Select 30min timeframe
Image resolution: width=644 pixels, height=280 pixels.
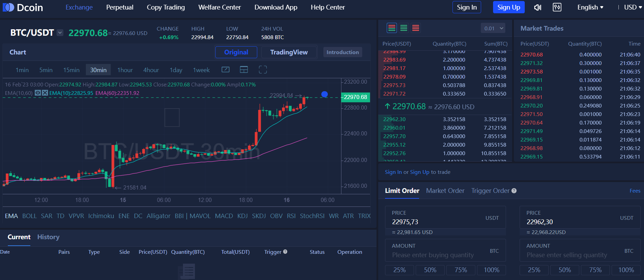(x=98, y=70)
